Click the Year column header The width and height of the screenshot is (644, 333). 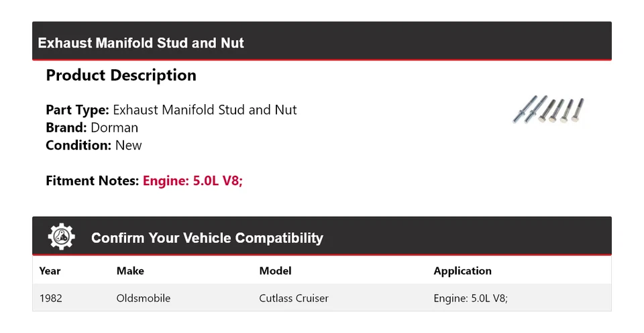(50, 271)
